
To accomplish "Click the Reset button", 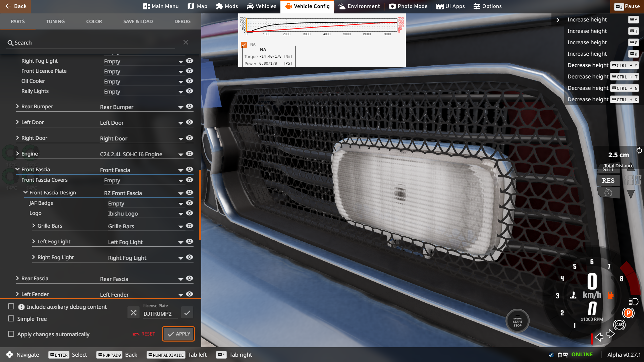I will coord(144,334).
